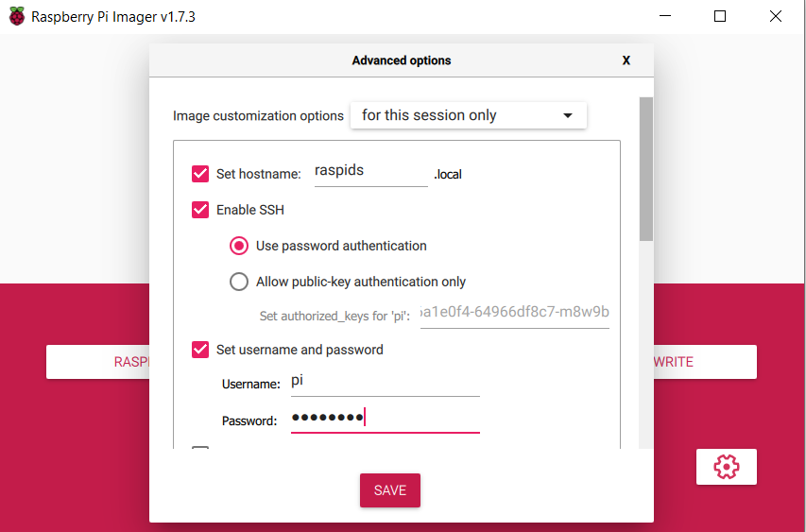This screenshot has height=532, width=806.
Task: Close Advanced options with the X
Action: click(626, 60)
